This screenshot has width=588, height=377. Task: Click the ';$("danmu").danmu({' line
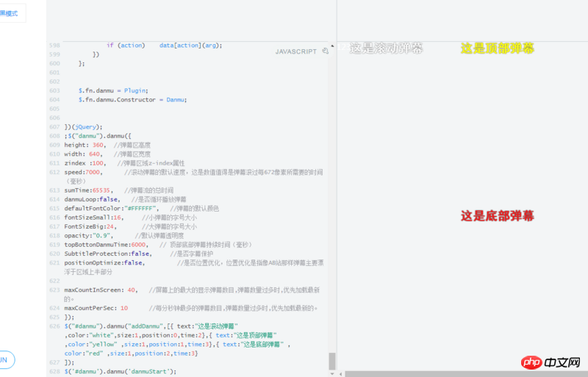pos(98,136)
